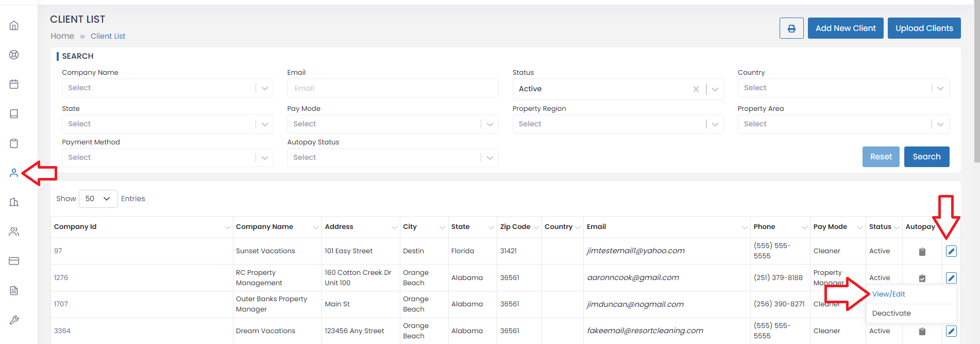Open the Show 50 entries dropdown
The image size is (980, 344).
[98, 199]
